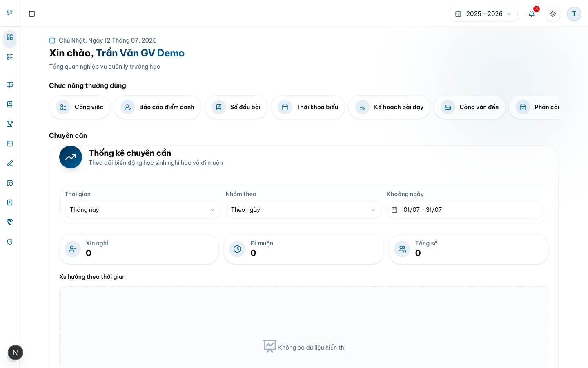588x368 pixels.
Task: Open notifications bell with badge 3
Action: coord(532,14)
